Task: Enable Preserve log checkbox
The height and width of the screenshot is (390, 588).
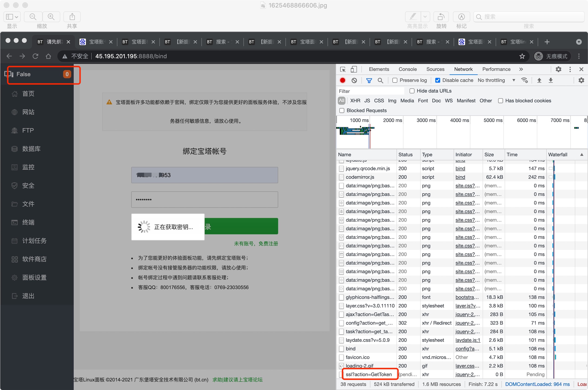Action: (395, 80)
